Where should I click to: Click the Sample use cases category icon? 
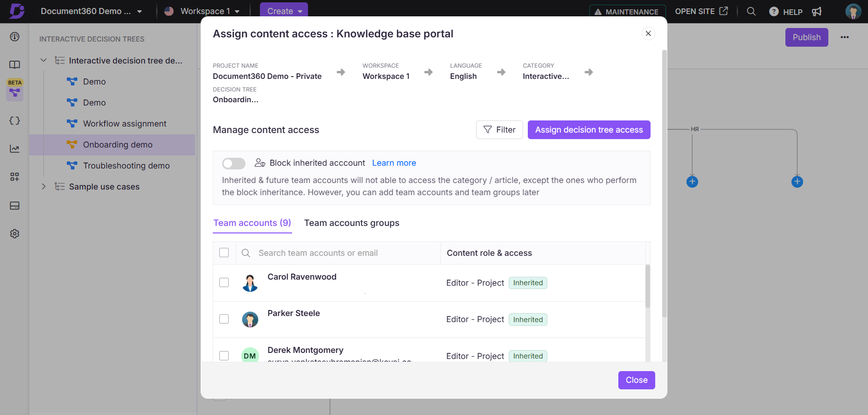(60, 186)
